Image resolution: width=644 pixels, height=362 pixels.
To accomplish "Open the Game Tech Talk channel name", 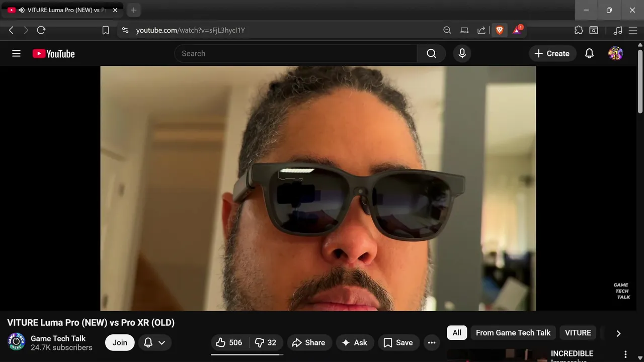I will [x=58, y=338].
